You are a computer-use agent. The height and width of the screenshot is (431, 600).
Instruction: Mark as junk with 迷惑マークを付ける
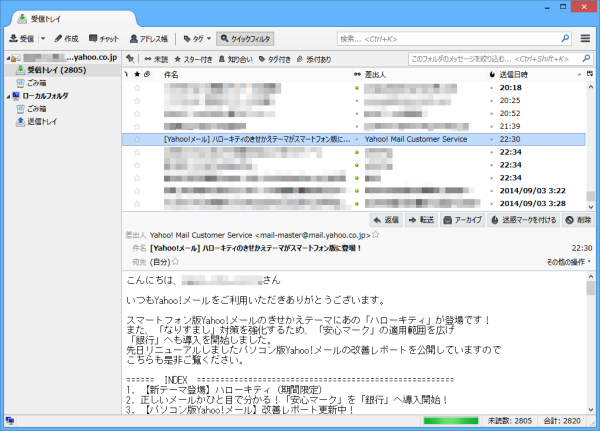tap(523, 220)
